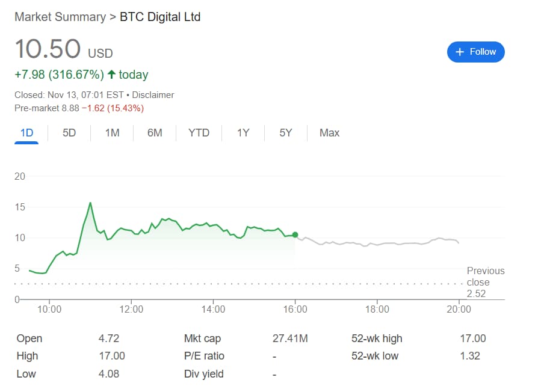
Task: Click the green closing price dot on the chart
Action: 295,234
